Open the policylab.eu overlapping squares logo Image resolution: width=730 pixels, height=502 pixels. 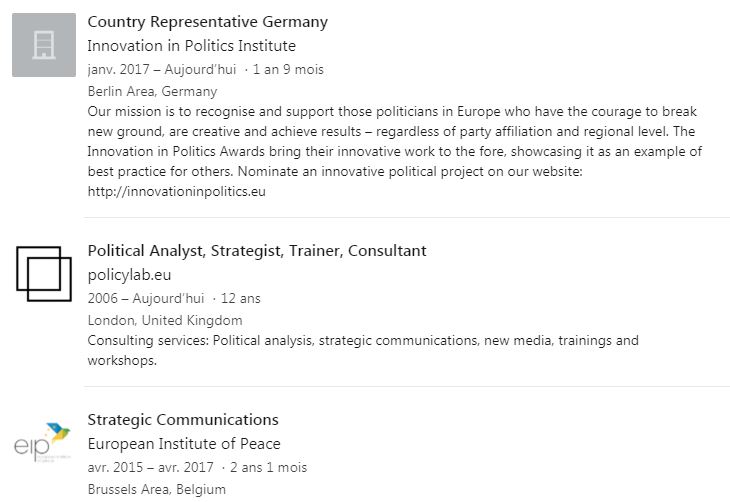tap(44, 274)
